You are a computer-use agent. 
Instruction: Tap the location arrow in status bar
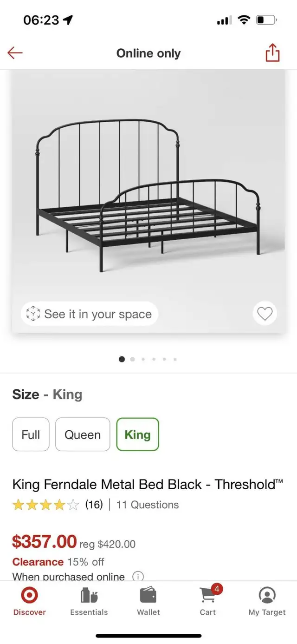[x=68, y=20]
